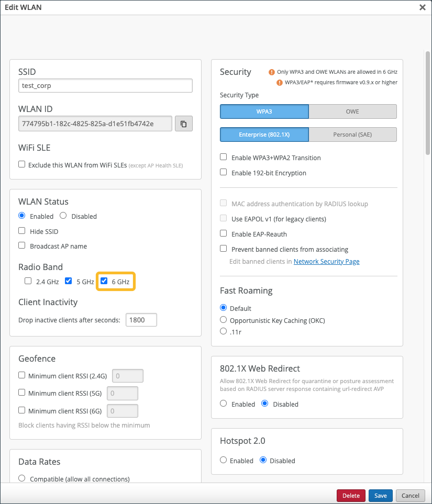432x504 pixels.
Task: Enable 802.1X Web Redirect
Action: click(x=224, y=404)
